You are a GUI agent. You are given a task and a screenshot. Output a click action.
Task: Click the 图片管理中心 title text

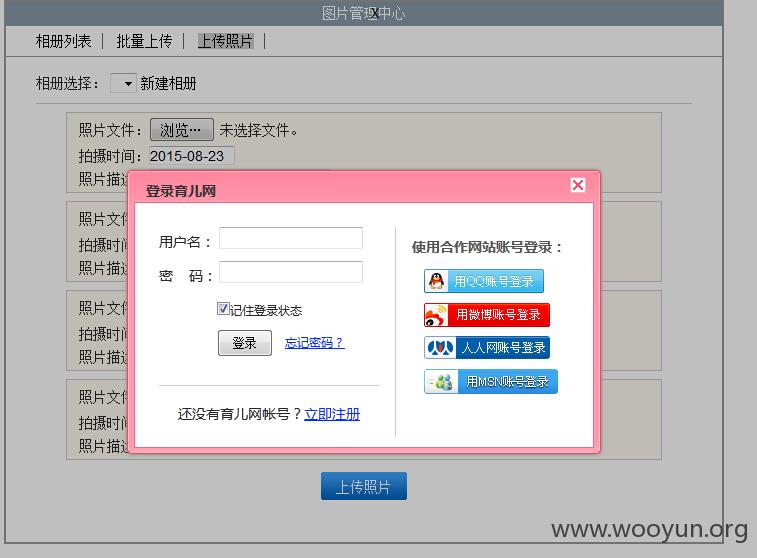(x=363, y=13)
